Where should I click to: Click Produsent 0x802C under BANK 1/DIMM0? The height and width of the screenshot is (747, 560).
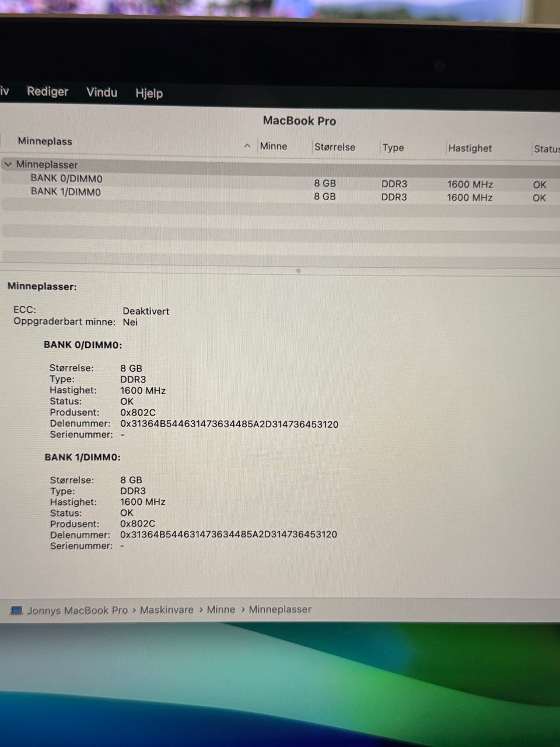click(138, 524)
